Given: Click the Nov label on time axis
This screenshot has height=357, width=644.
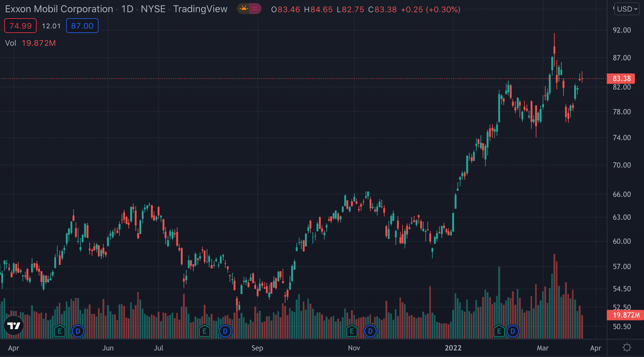Looking at the screenshot, I should click(354, 348).
